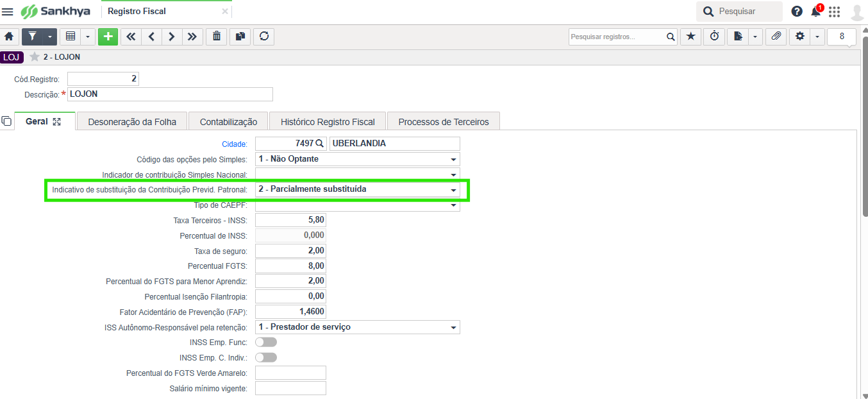
Task: Refresh the record
Action: pos(263,37)
